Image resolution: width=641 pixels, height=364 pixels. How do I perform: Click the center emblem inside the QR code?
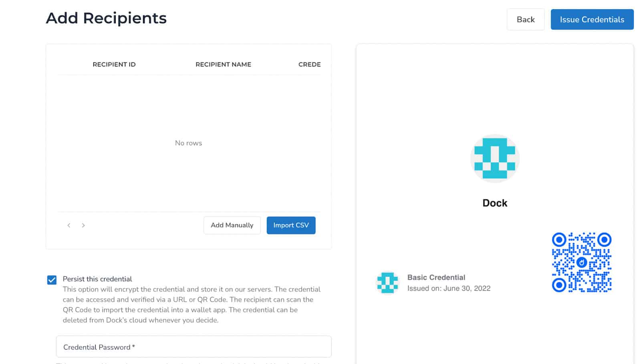[582, 263]
